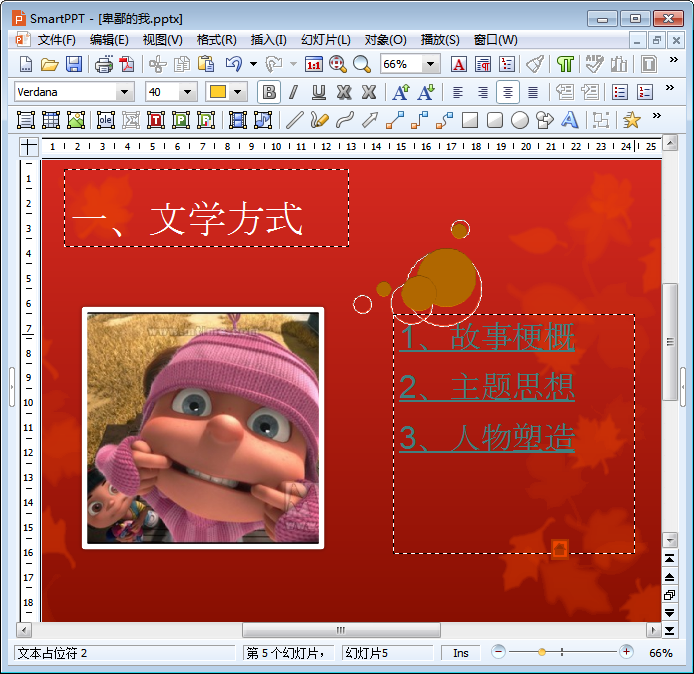This screenshot has width=694, height=674.
Task: Set zoom to actual size 1:1
Action: coord(313,65)
